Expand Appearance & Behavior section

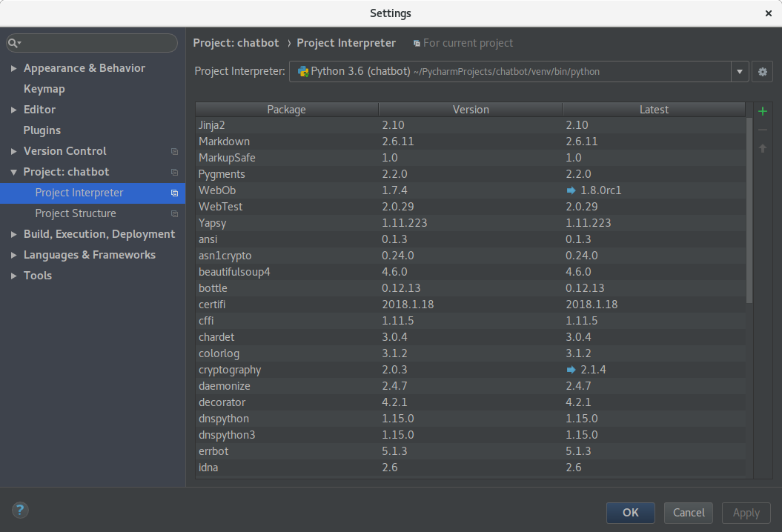coord(13,68)
